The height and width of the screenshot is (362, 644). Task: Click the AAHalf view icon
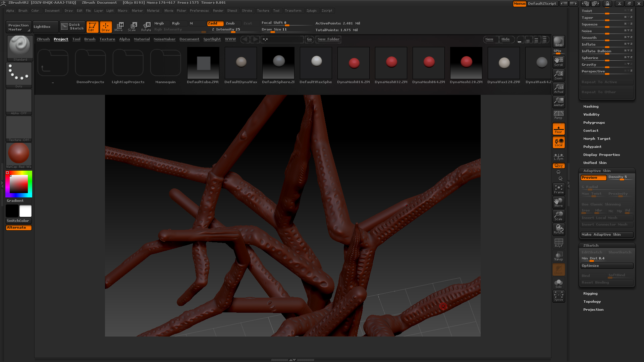(558, 102)
